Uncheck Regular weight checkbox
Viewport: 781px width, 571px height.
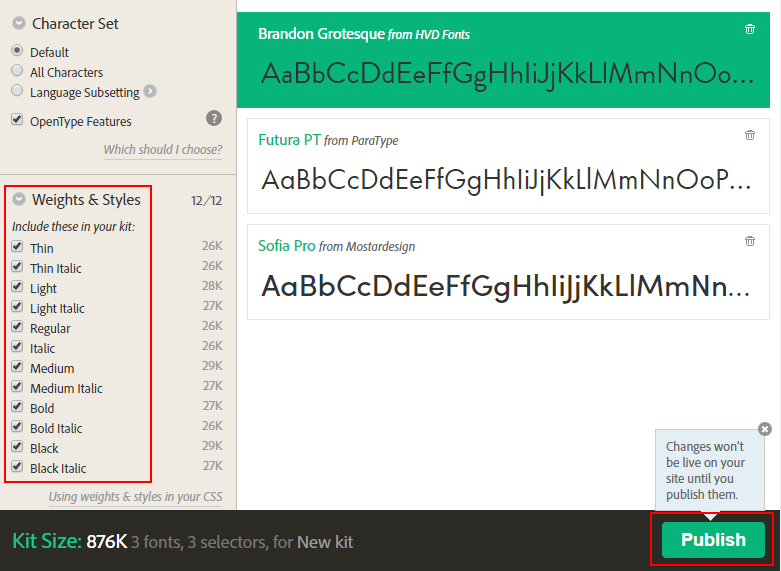[x=17, y=326]
